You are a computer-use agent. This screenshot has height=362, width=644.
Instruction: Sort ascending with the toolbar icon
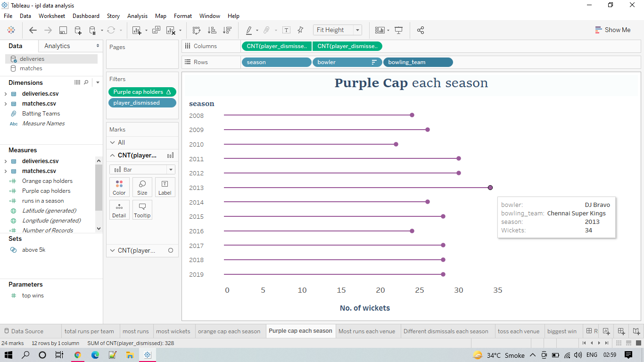tap(212, 30)
